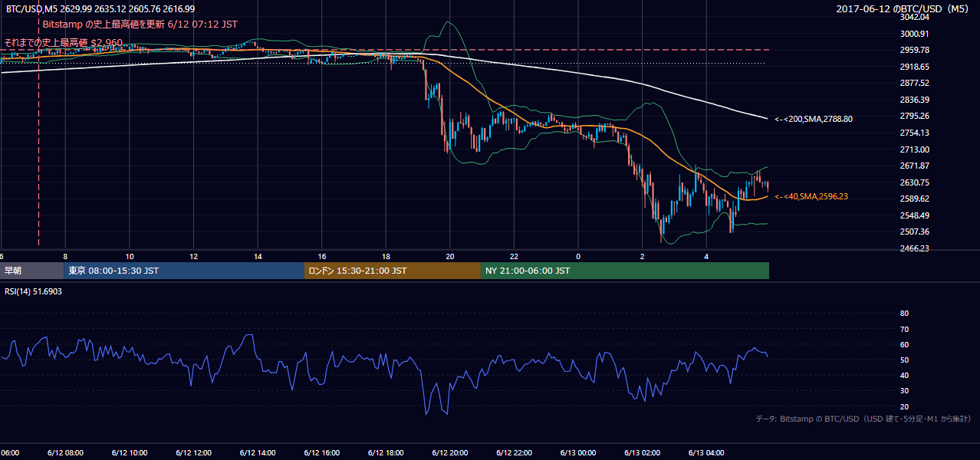Click the ロンドン 15:30-21:00 JST session bar

[393, 271]
